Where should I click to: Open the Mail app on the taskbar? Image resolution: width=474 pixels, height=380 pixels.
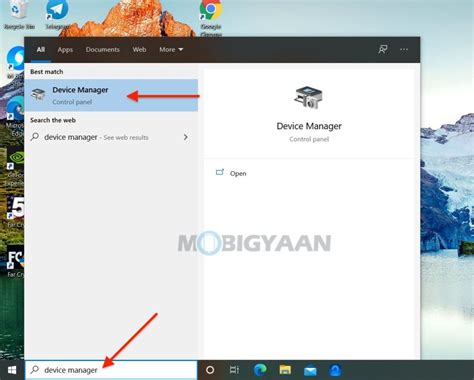pyautogui.click(x=310, y=371)
